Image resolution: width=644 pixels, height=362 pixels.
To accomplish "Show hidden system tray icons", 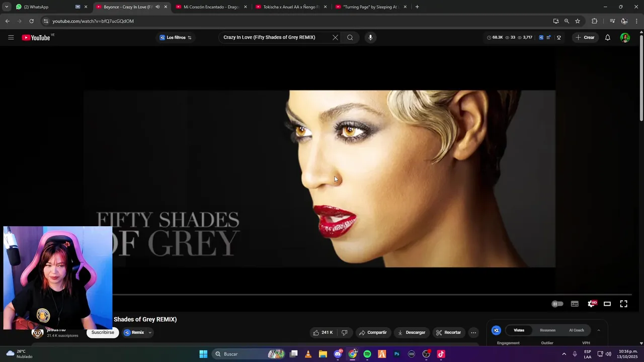I will [564, 354].
